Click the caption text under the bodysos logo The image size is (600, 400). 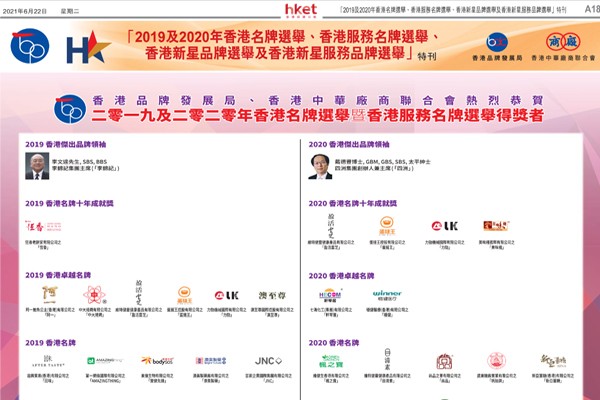(x=157, y=378)
